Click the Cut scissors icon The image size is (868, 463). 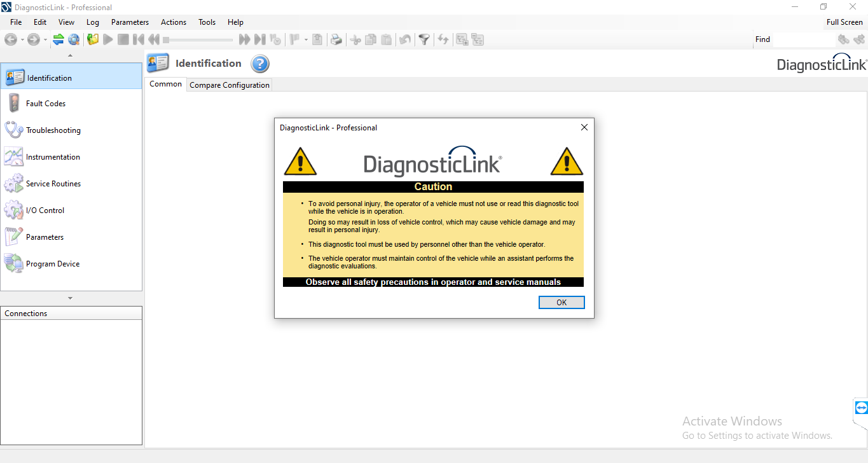[355, 39]
